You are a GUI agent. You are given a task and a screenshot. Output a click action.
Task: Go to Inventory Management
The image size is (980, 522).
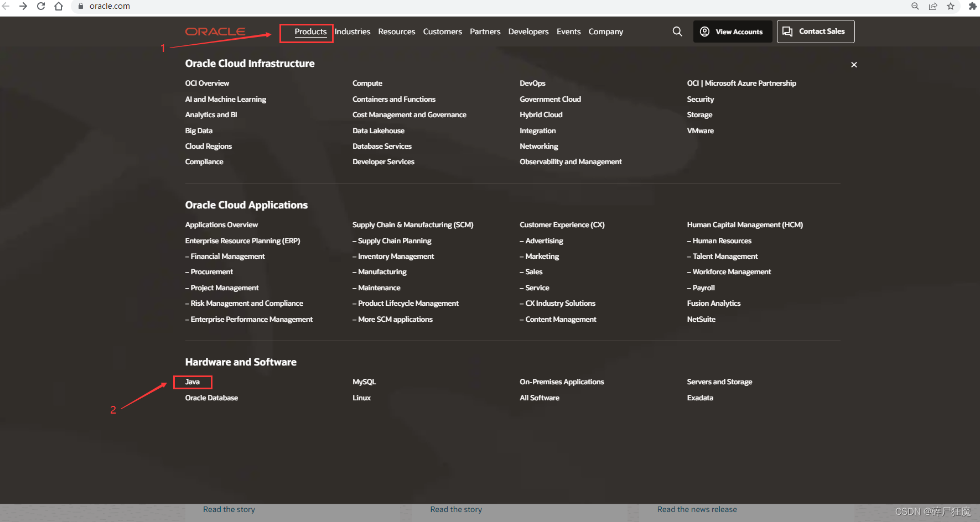click(393, 256)
